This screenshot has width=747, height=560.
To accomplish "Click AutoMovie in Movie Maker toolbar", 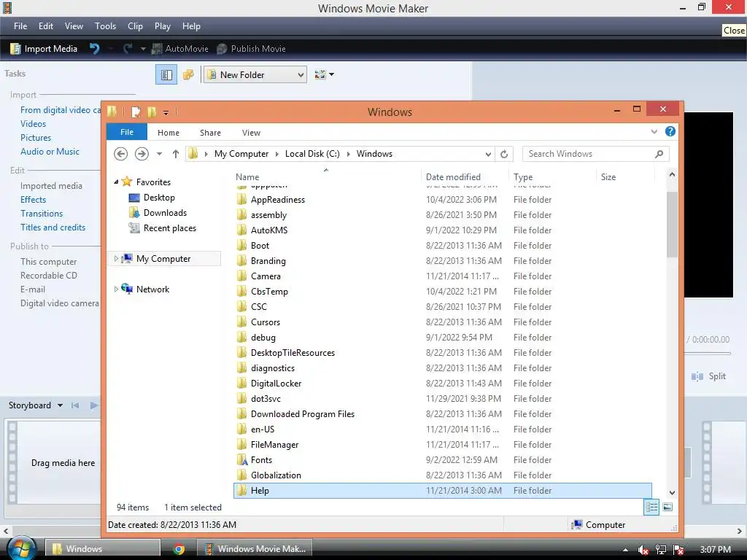I will 180,49.
